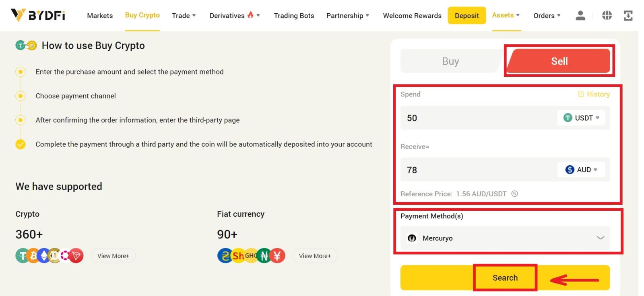Select the Bitcoin crypto icon

(x=32, y=255)
